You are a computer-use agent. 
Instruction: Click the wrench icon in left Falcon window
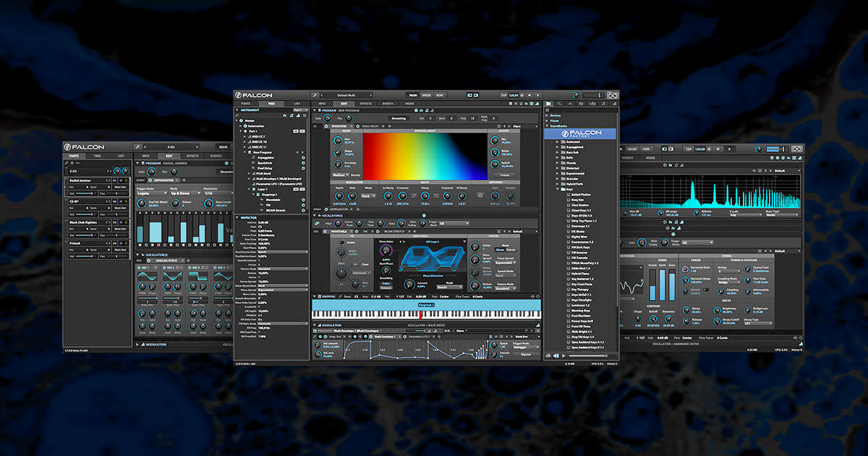(x=137, y=147)
